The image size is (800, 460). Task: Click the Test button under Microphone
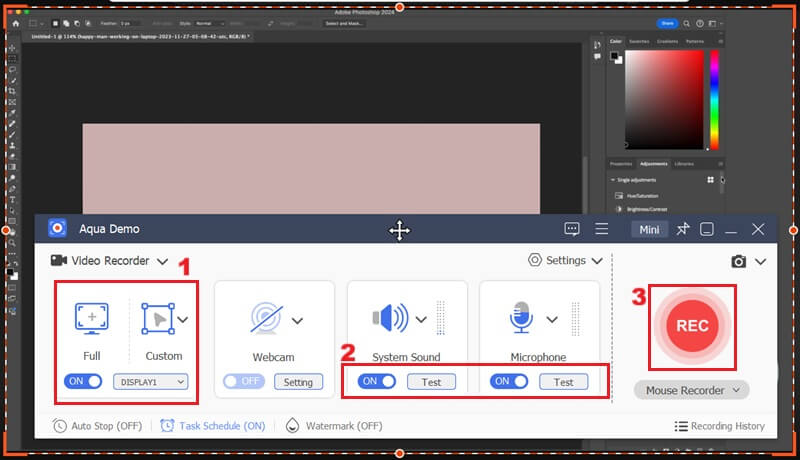(x=563, y=381)
